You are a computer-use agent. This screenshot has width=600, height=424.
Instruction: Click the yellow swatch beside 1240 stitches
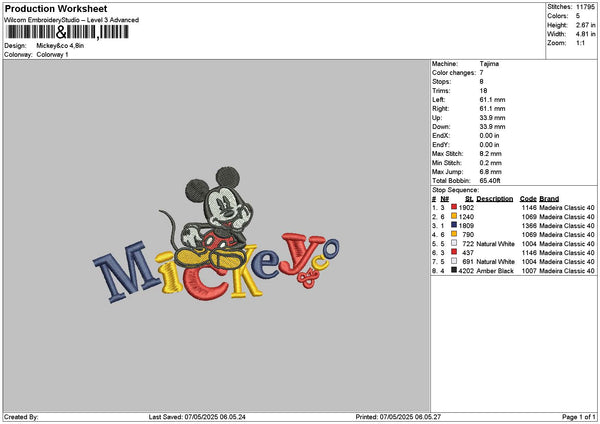coord(454,216)
